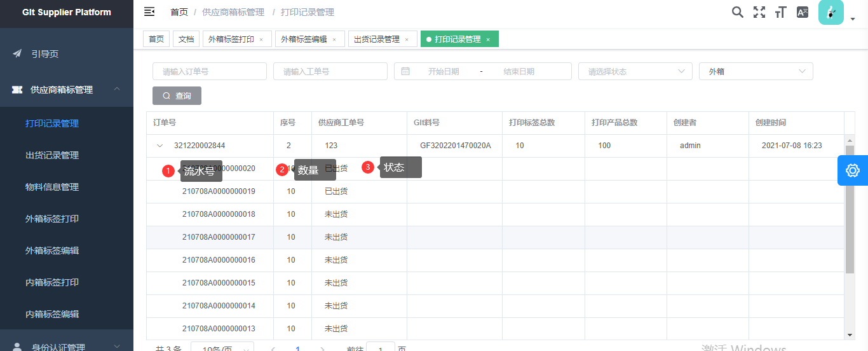Open the 外箱 type dropdown
868x351 pixels.
coord(756,71)
